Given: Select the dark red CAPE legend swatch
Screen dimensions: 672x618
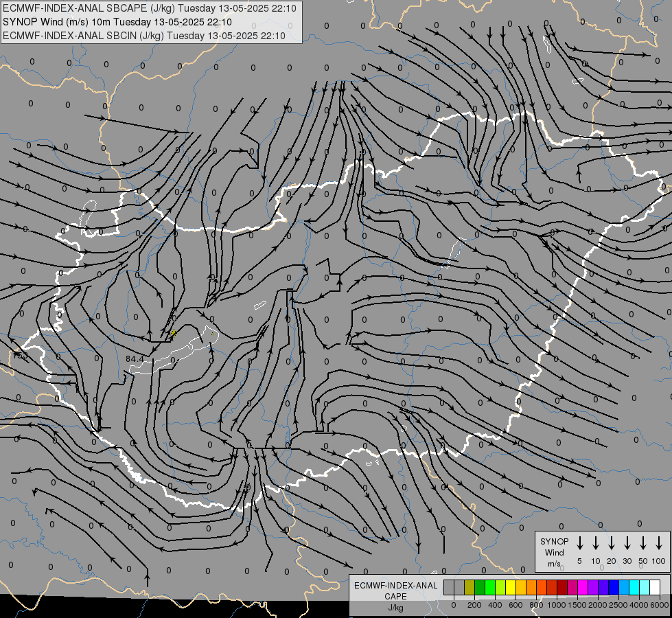Looking at the screenshot, I should 563,587.
